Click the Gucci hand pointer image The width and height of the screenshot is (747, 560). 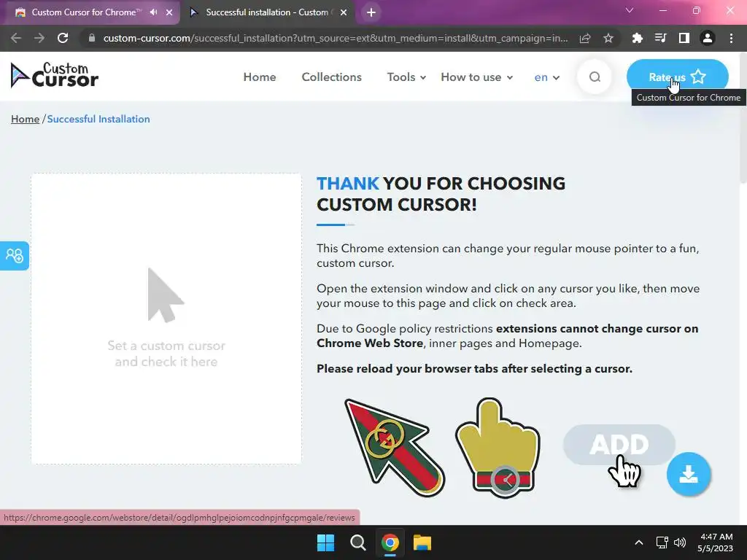[x=498, y=447]
